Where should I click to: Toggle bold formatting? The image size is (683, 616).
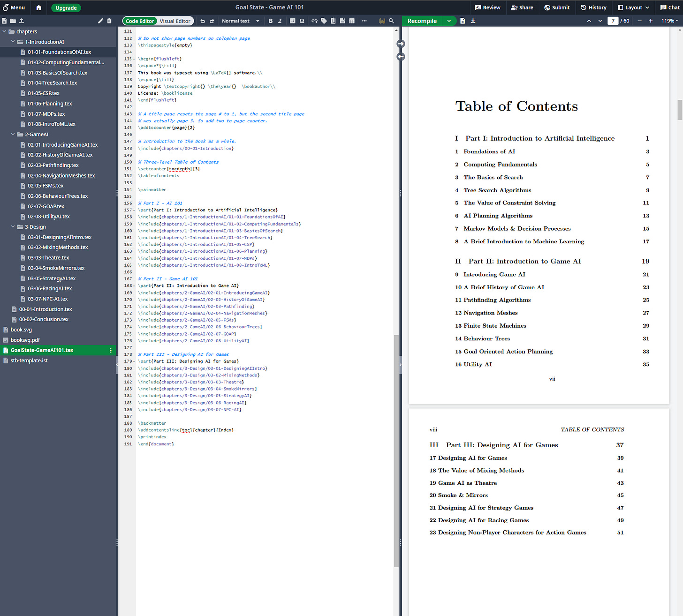[271, 21]
